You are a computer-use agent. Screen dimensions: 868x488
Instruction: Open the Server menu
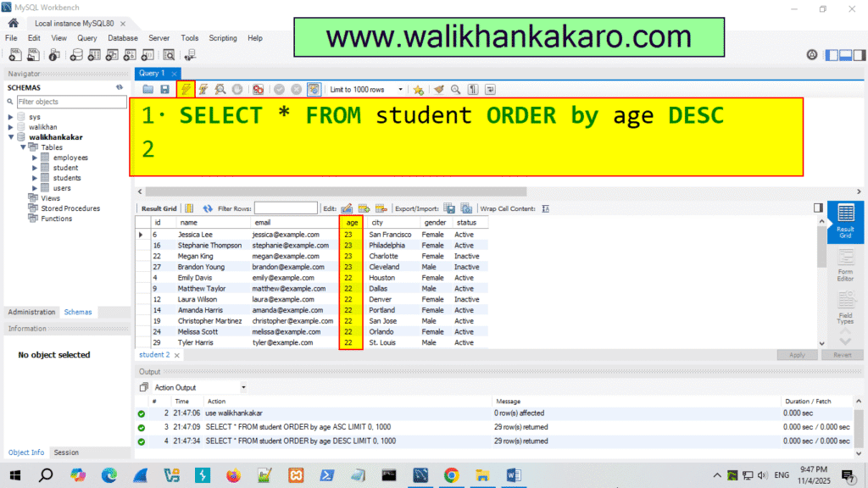[x=159, y=37]
